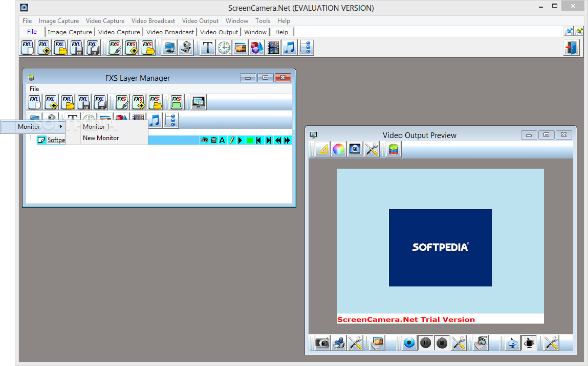Click the clock layer icon in main toolbar
Screen dimensions: 588x366
point(224,48)
